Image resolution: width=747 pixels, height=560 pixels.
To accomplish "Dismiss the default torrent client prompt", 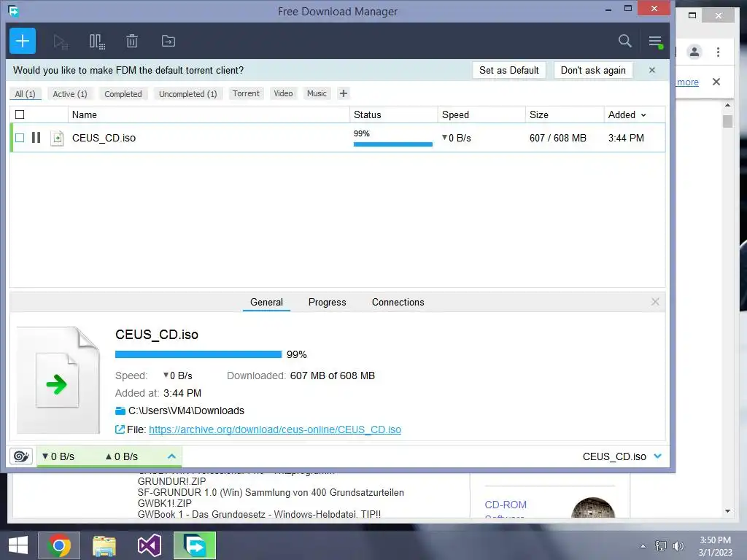I will pyautogui.click(x=652, y=70).
